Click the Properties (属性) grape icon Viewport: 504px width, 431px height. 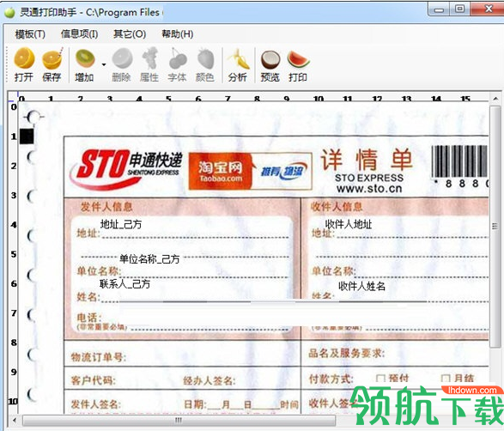149,58
